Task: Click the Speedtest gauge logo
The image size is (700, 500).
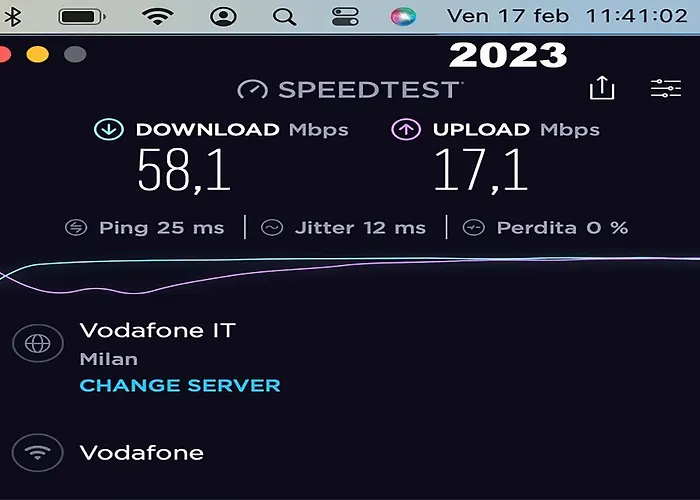Action: 253,89
